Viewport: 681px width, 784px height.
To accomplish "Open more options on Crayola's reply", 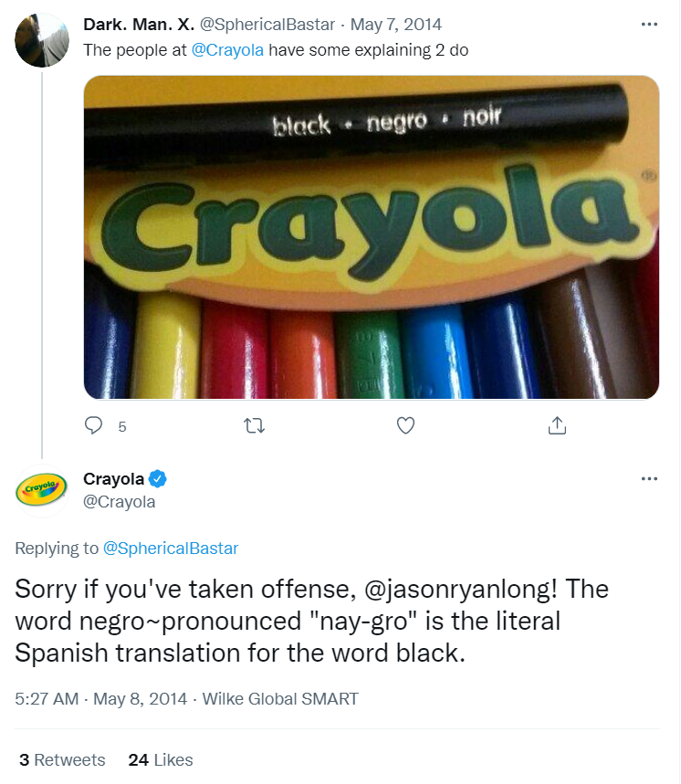I will click(649, 479).
